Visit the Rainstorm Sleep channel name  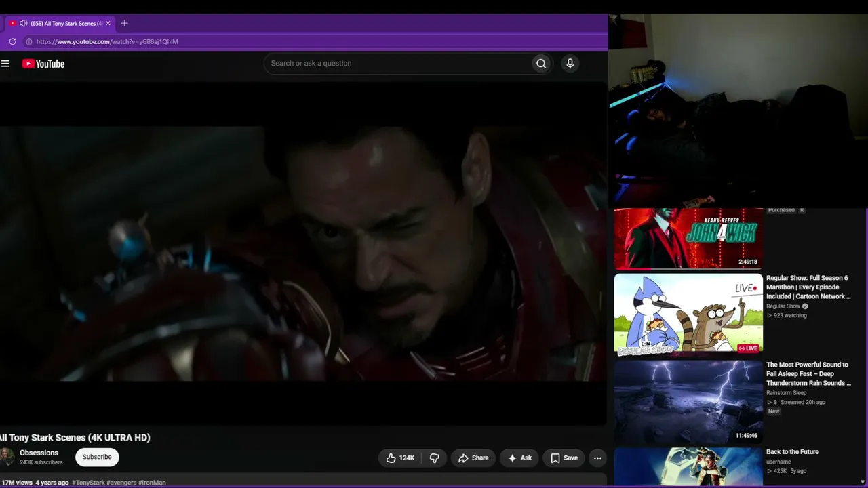coord(787,393)
